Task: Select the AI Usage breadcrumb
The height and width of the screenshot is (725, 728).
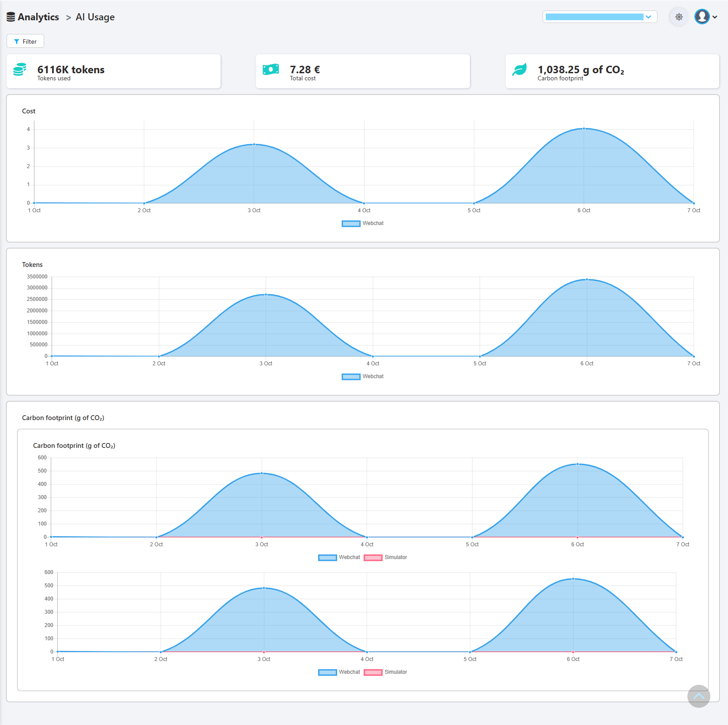Action: 95,17
